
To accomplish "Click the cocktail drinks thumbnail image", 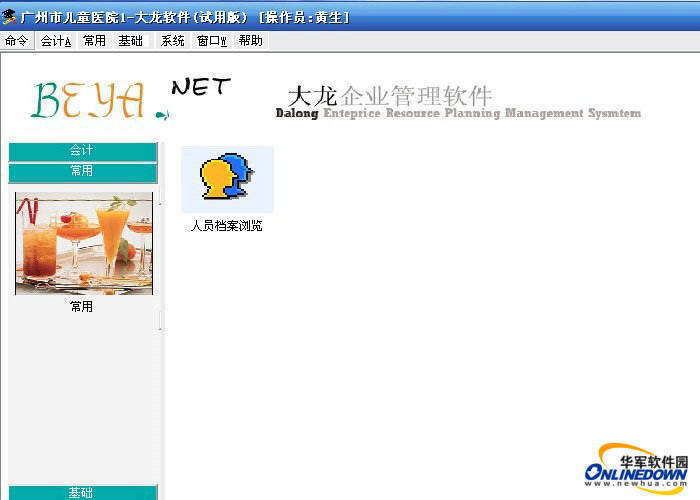I will (84, 243).
